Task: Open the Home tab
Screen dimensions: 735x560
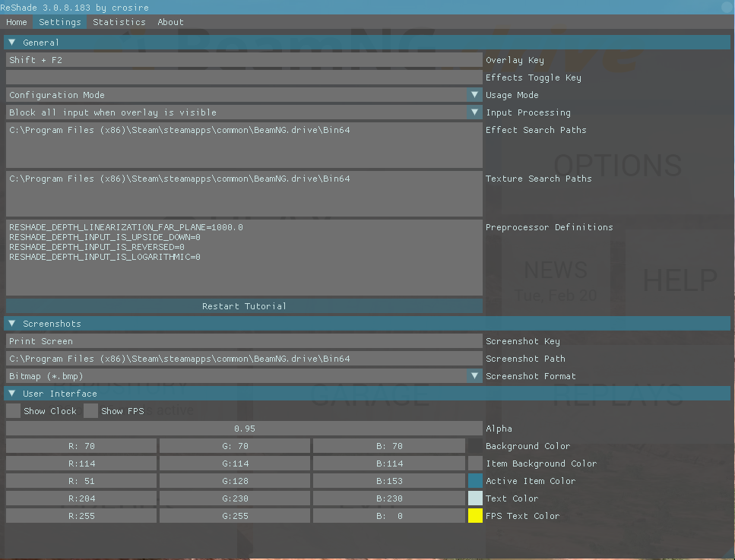Action: point(17,22)
